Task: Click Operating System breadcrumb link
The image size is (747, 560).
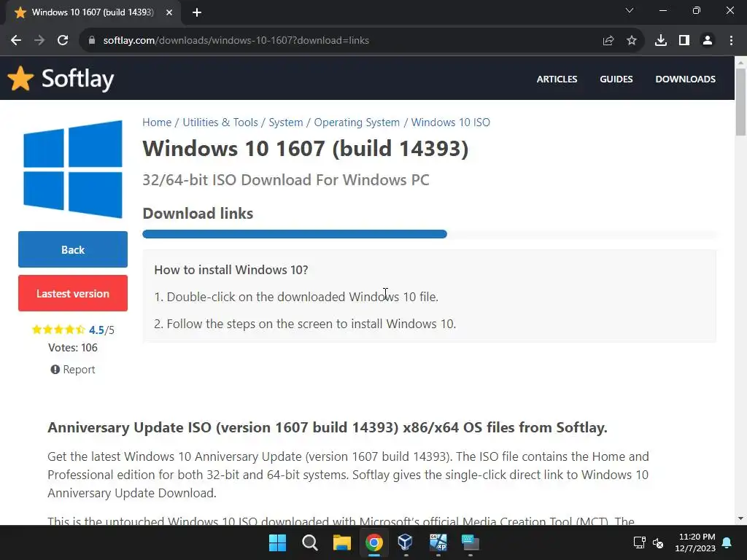Action: coord(357,122)
